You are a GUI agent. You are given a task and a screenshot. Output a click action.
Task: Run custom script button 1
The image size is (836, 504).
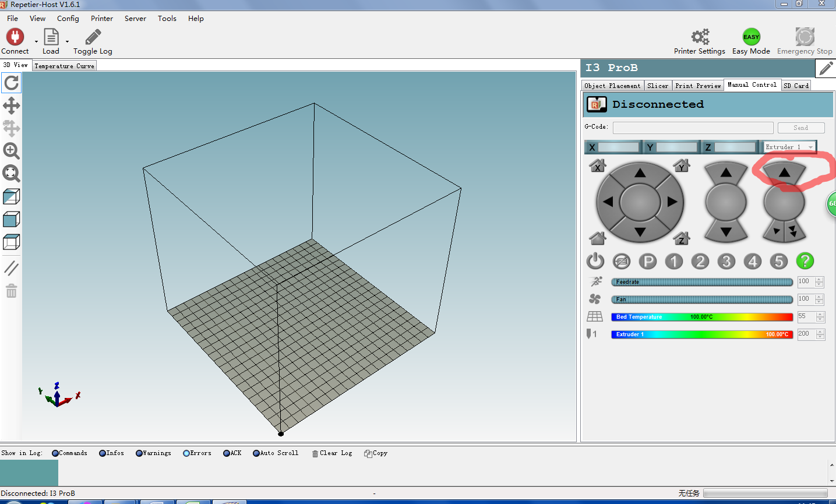674,261
